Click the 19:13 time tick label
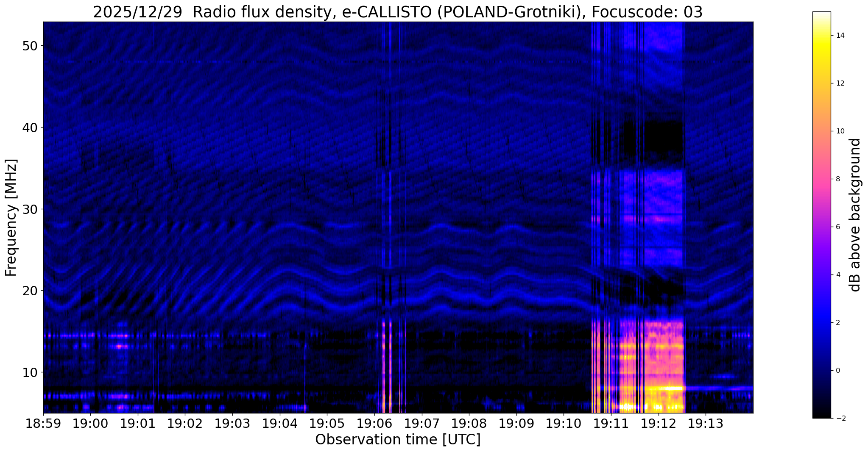Viewport: 868px width, 452px height. tap(706, 423)
